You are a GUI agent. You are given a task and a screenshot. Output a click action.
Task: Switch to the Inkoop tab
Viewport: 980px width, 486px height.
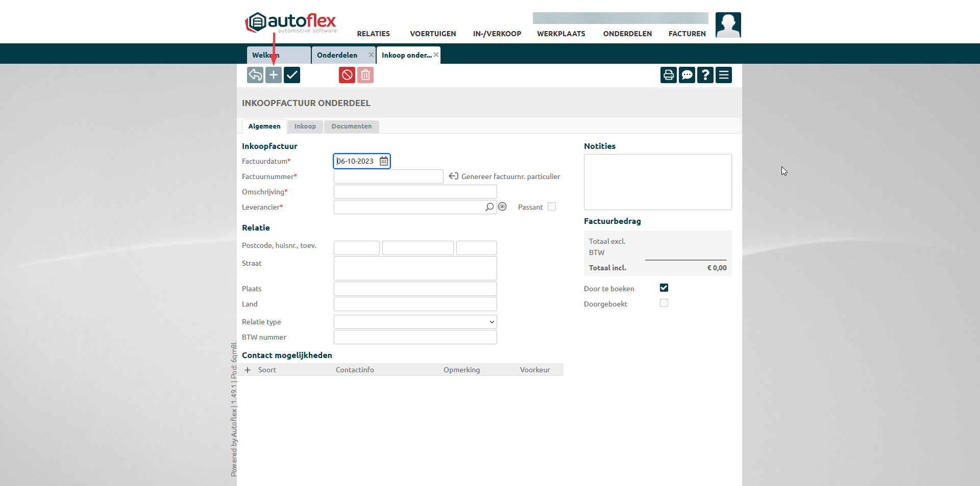tap(305, 126)
